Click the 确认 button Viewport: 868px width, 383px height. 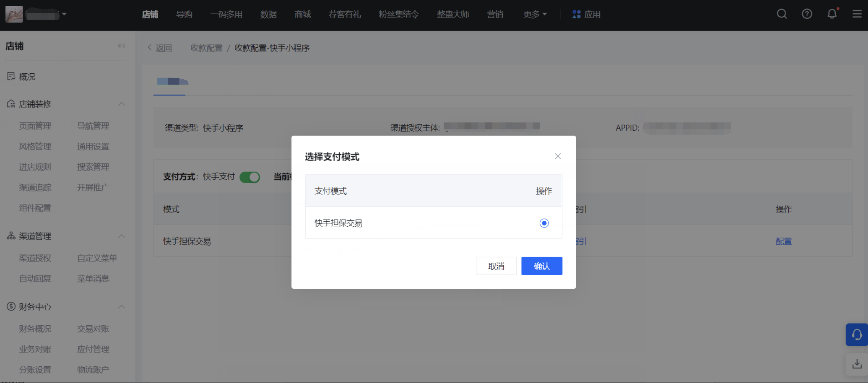[542, 266]
